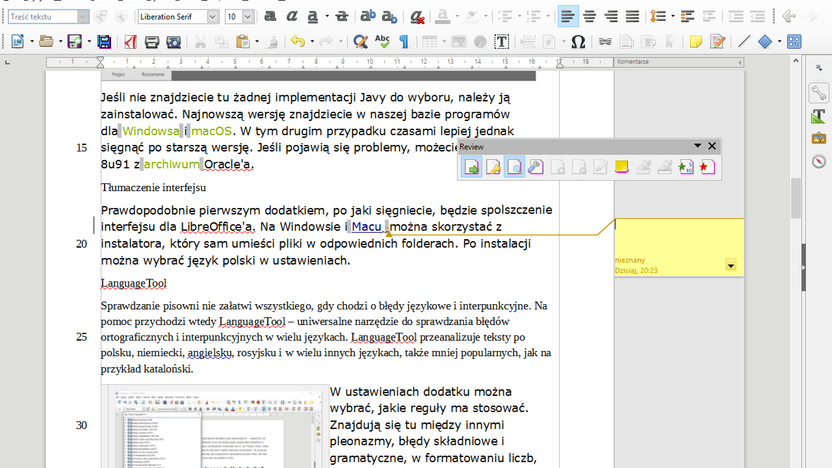Open the comment's dropdown menu arrow
This screenshot has width=832, height=468.
[731, 265]
